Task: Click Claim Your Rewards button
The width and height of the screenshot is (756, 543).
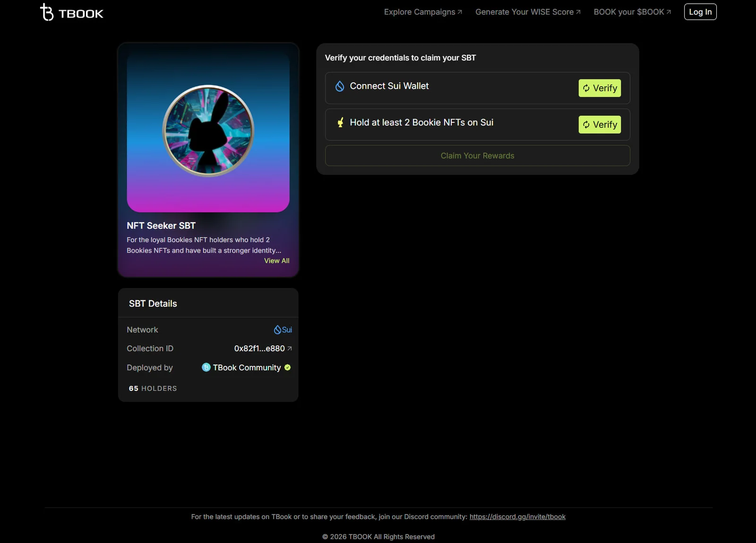Action: (477, 156)
